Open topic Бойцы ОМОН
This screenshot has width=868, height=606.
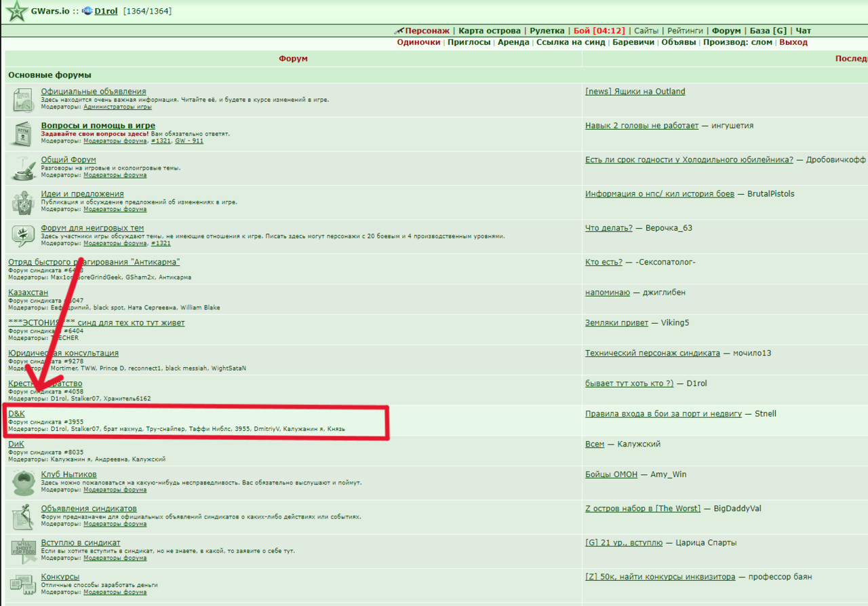[x=611, y=474]
